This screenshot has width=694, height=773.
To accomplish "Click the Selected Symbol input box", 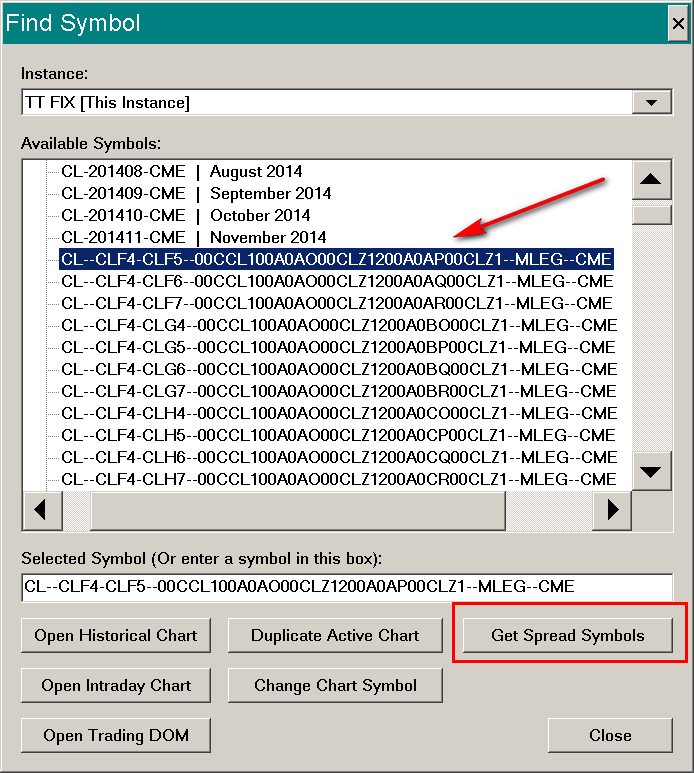I will point(347,587).
